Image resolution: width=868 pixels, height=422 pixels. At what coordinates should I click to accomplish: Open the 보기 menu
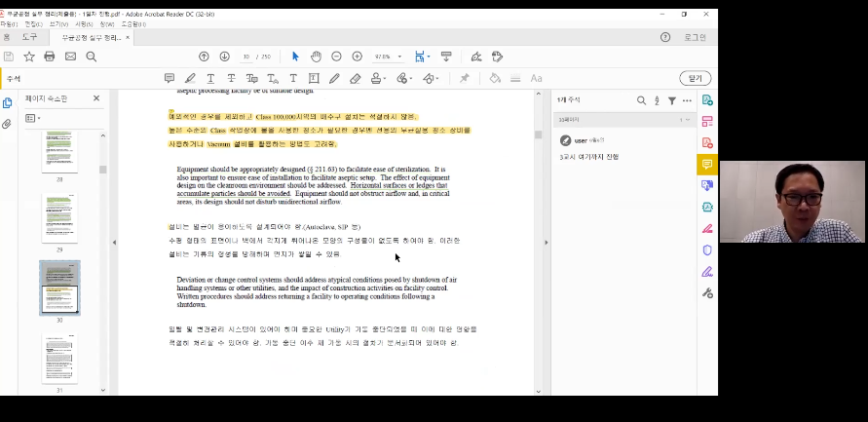[x=58, y=24]
